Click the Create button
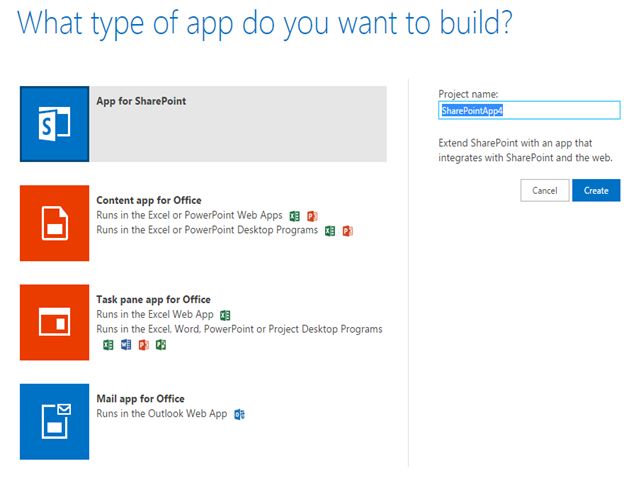The width and height of the screenshot is (624, 500). [x=596, y=190]
